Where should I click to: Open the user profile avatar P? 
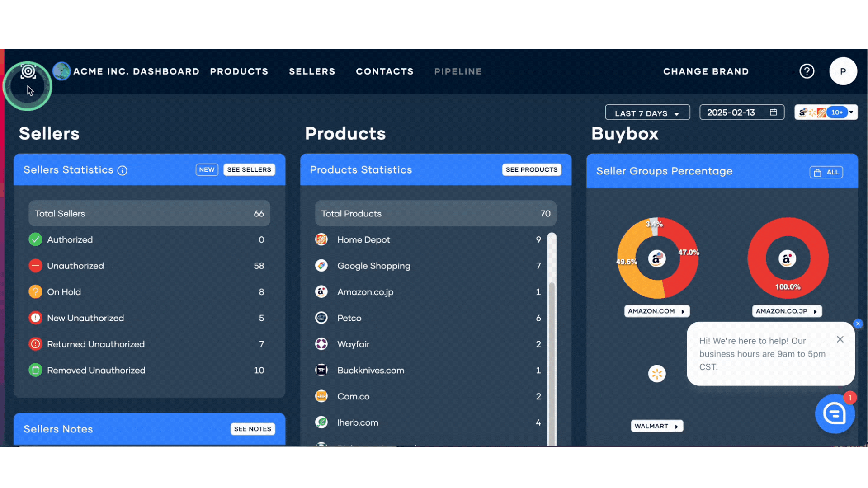pos(843,71)
